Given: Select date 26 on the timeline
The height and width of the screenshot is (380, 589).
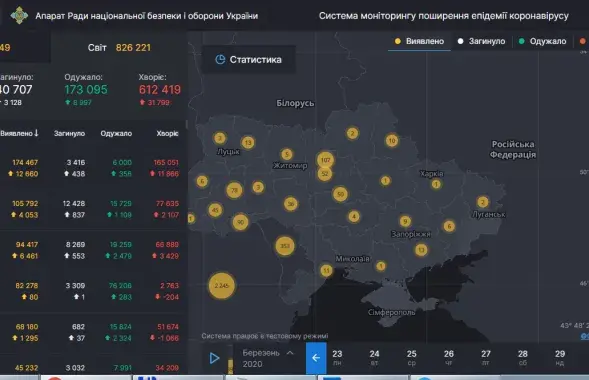Looking at the screenshot, I should pyautogui.click(x=449, y=357).
